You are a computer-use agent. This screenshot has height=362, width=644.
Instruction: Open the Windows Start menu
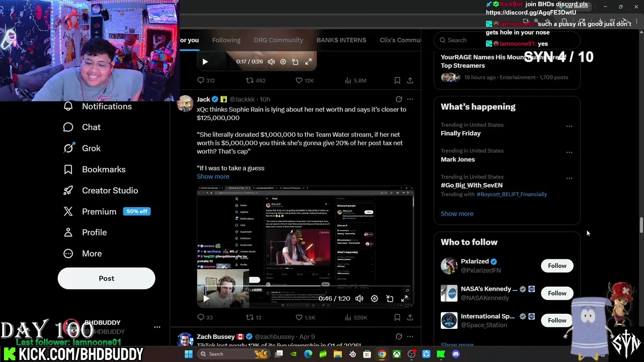pyautogui.click(x=189, y=354)
